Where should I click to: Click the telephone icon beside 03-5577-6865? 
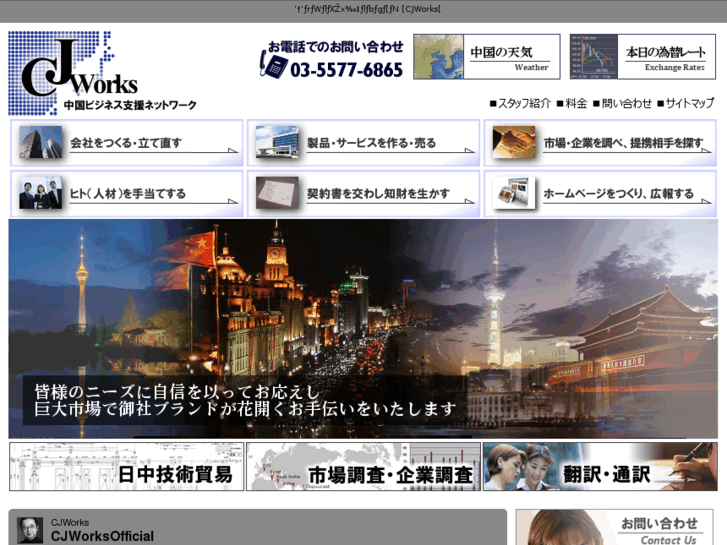273,65
